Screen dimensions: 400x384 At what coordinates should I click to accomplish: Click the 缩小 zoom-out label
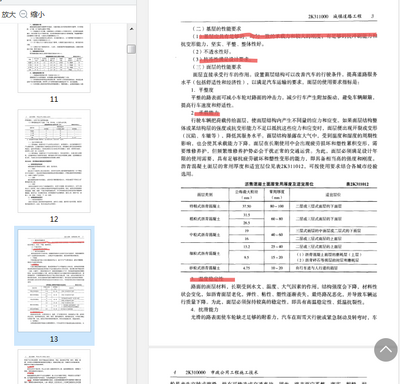pyautogui.click(x=37, y=14)
